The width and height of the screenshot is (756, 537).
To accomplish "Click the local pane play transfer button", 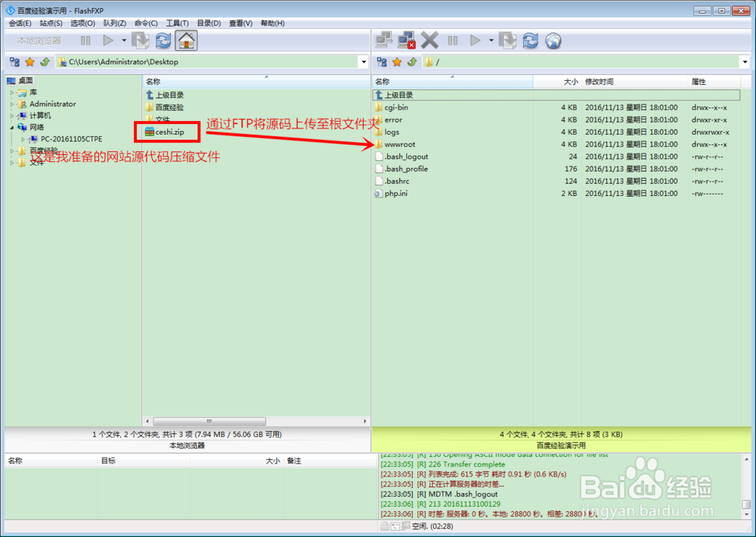I will coord(108,41).
